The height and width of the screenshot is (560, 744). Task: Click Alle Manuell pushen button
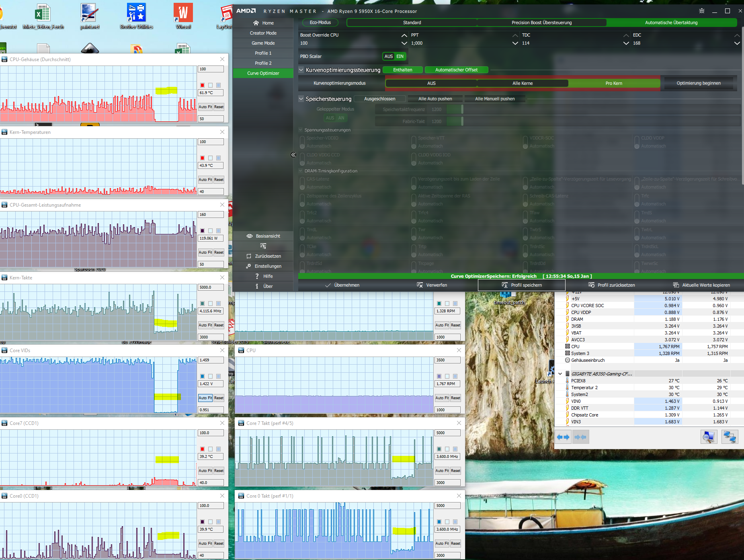tap(495, 99)
